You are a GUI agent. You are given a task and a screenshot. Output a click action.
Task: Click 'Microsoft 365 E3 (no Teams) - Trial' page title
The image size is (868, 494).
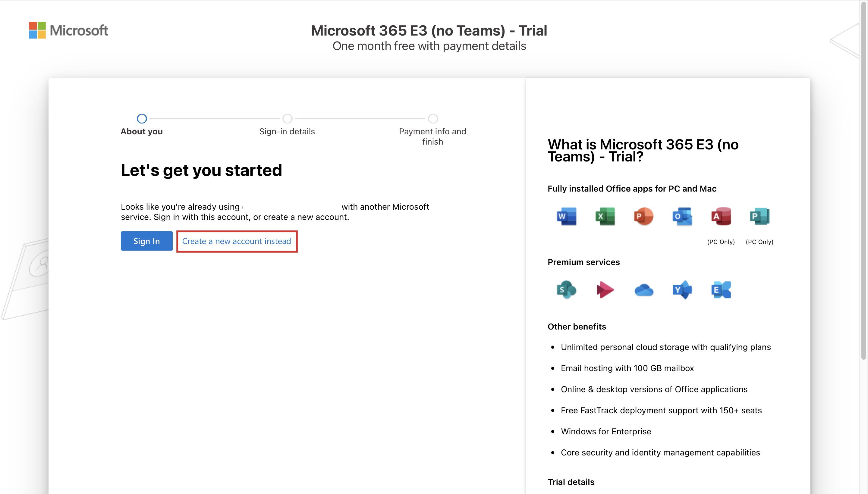click(429, 31)
